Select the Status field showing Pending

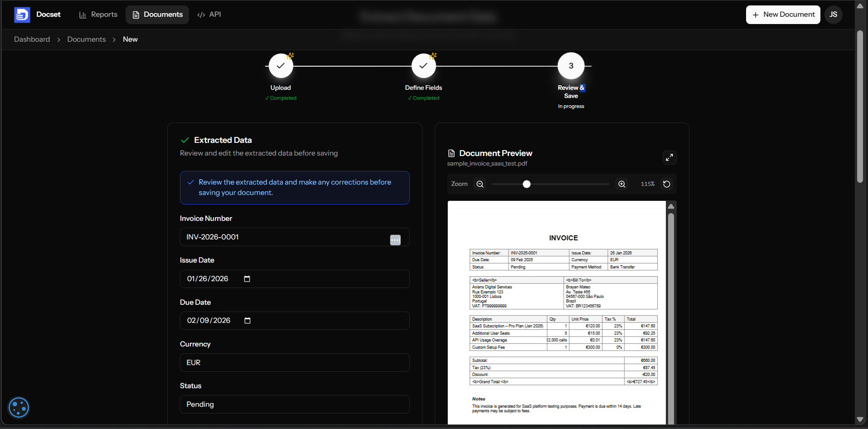pos(295,404)
